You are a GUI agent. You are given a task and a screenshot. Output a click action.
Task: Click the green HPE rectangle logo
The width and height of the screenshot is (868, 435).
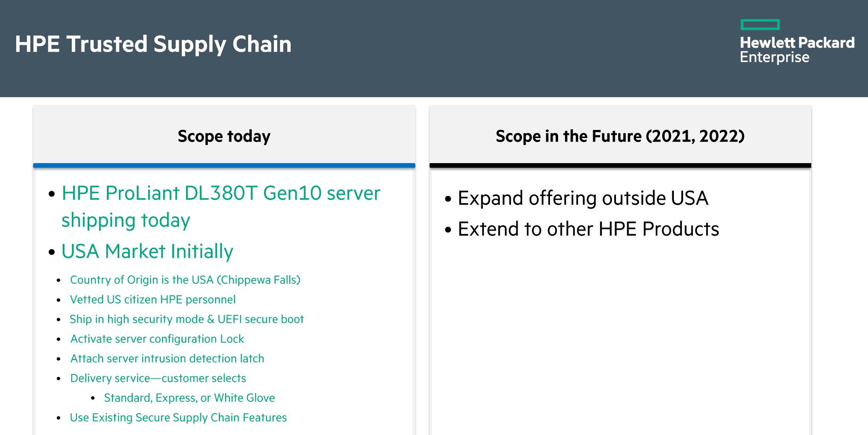click(x=760, y=25)
